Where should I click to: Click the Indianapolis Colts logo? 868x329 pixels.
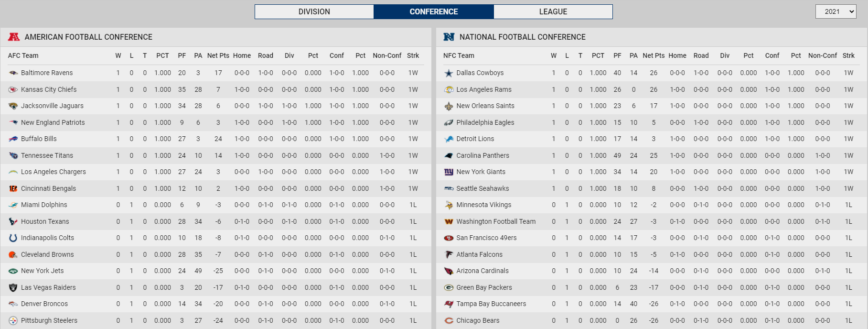tap(13, 238)
